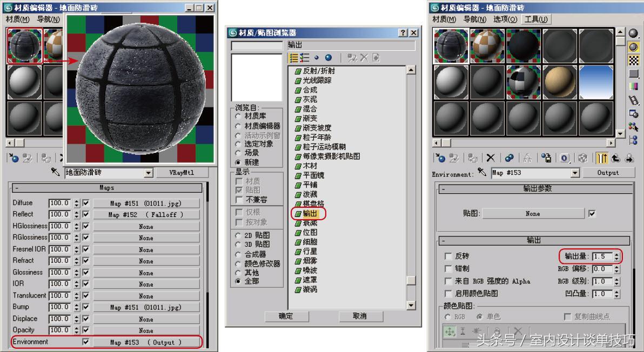
Task: Click the Assign Material to Selection icon
Action: pyautogui.click(x=472, y=157)
